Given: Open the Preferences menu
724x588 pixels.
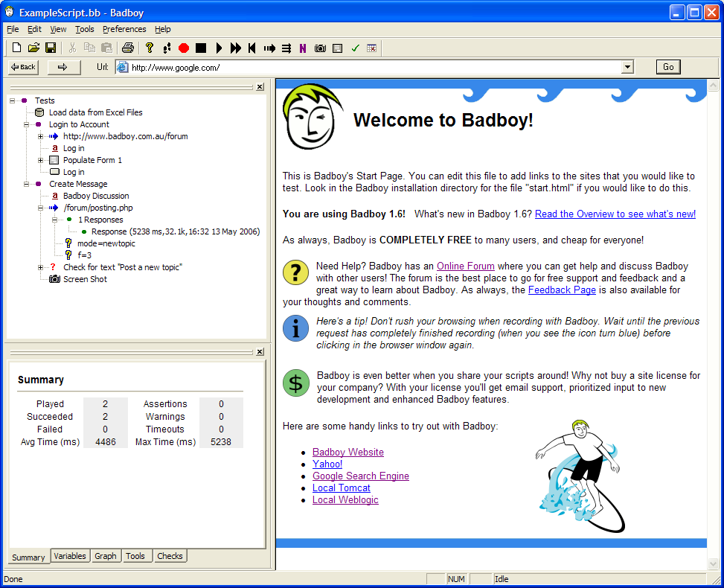Looking at the screenshot, I should [124, 29].
